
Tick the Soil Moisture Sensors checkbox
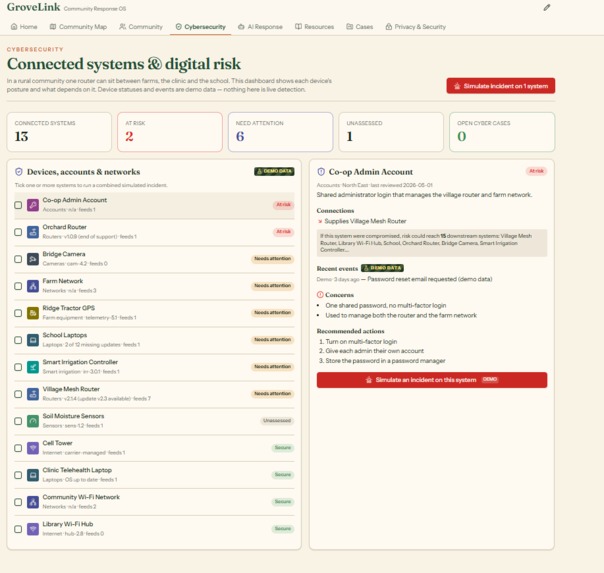point(18,421)
